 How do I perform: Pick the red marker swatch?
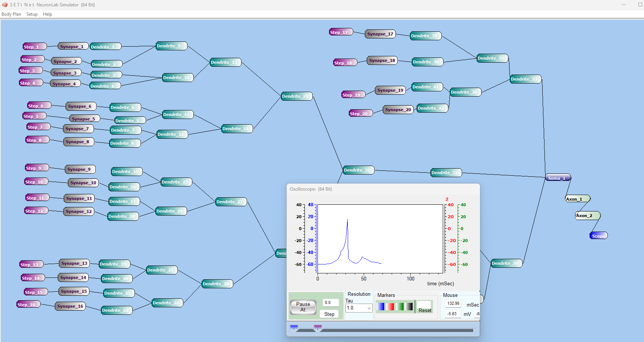(x=390, y=307)
